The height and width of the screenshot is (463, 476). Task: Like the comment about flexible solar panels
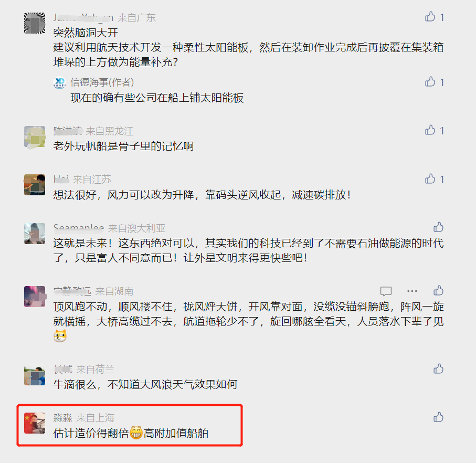[x=430, y=17]
